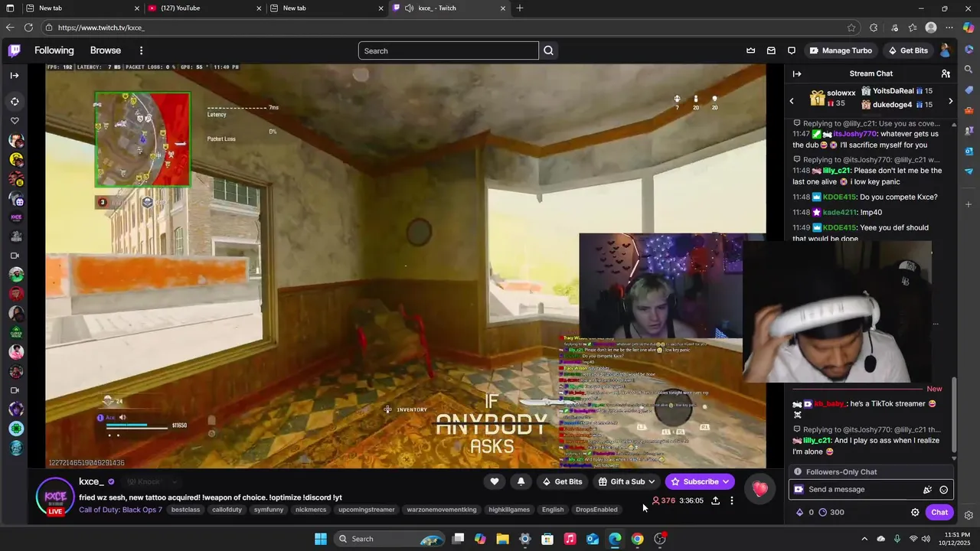The height and width of the screenshot is (551, 980).
Task: Open Google Chrome from taskbar
Action: [x=637, y=539]
